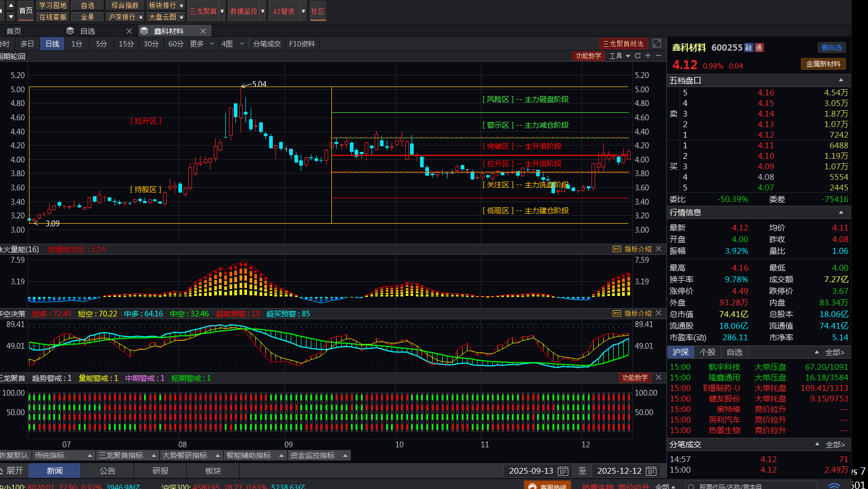Collapse the 五档盘口 panel
Image resolution: width=868 pixels, height=489 pixels.
pos(841,80)
